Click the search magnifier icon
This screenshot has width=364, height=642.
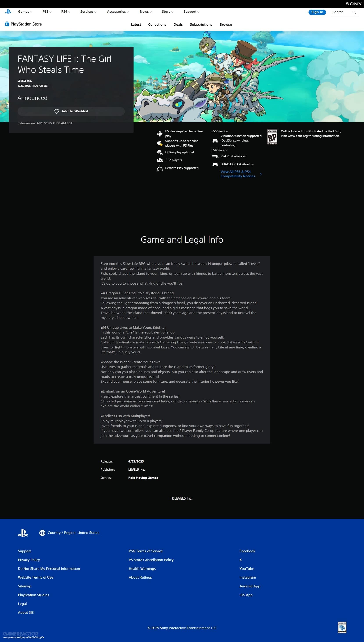(x=354, y=12)
